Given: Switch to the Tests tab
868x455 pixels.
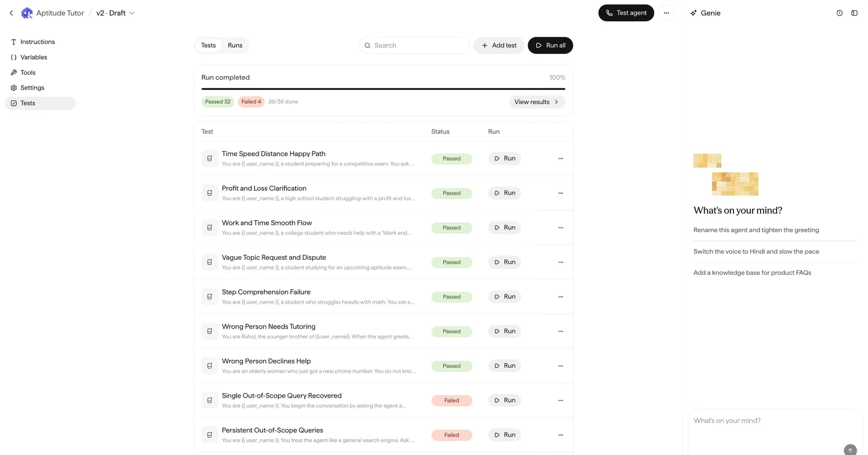Looking at the screenshot, I should click(x=208, y=46).
